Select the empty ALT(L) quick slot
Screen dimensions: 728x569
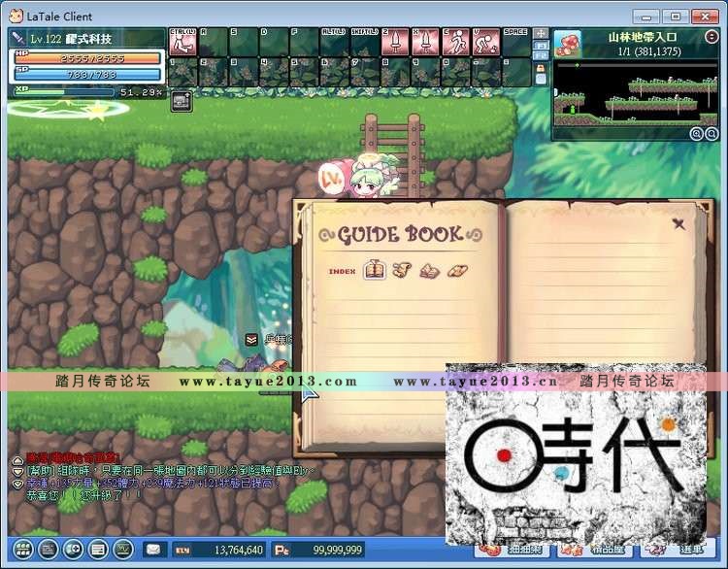pyautogui.click(x=334, y=42)
